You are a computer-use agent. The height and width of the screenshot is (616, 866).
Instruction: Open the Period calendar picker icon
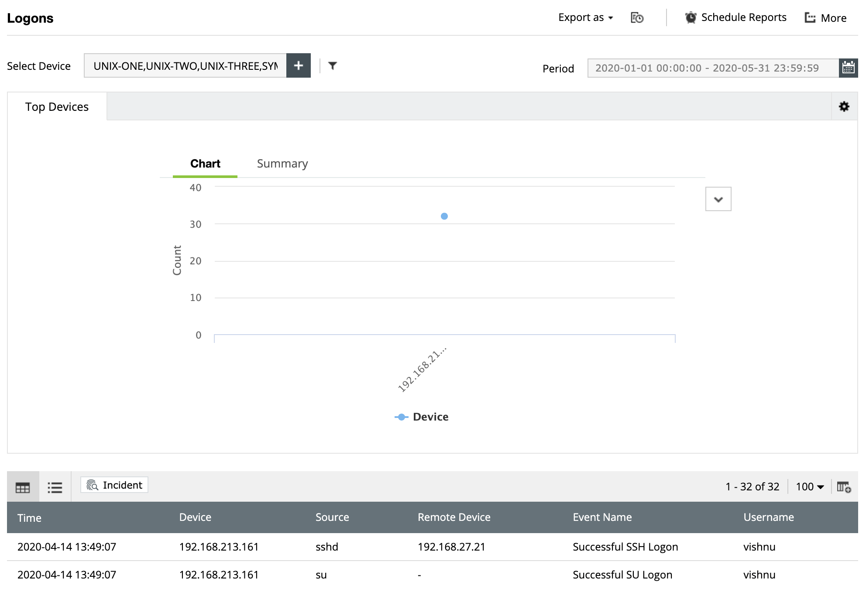tap(848, 68)
